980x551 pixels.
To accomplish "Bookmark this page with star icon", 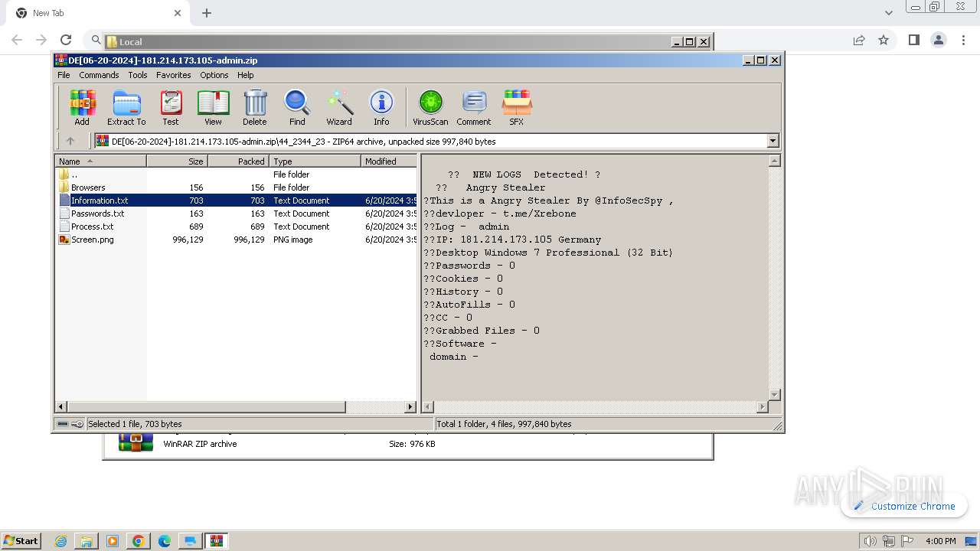I will (884, 40).
